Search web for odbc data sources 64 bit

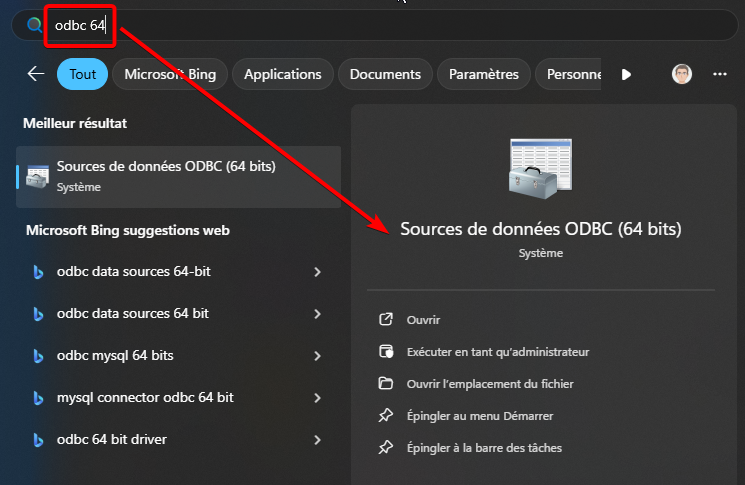click(133, 314)
